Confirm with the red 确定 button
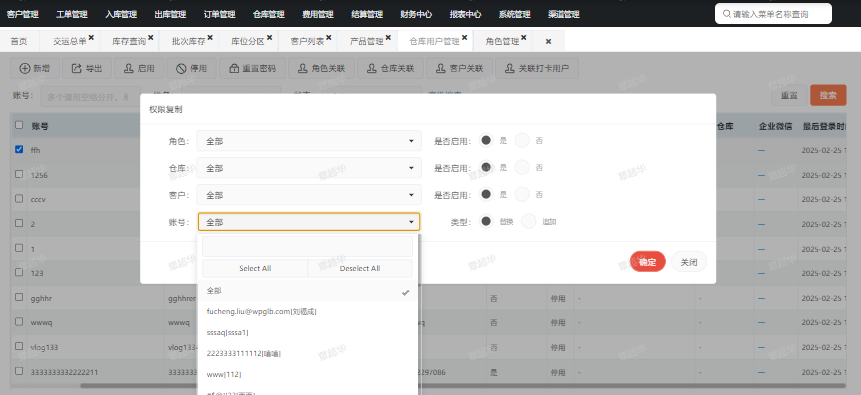Image resolution: width=861 pixels, height=395 pixels. tap(647, 262)
